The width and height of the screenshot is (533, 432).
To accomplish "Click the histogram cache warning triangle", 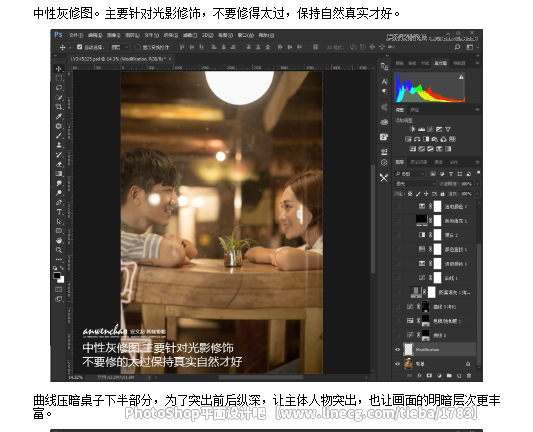I will (461, 77).
